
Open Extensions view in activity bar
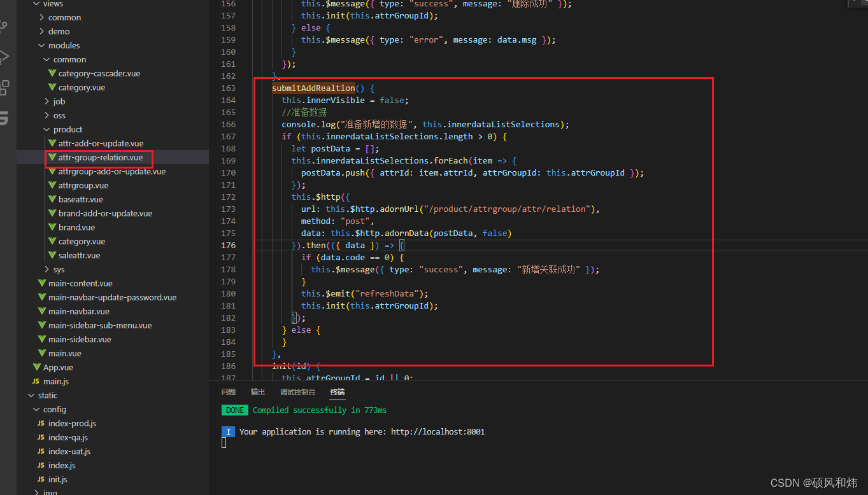click(x=3, y=87)
